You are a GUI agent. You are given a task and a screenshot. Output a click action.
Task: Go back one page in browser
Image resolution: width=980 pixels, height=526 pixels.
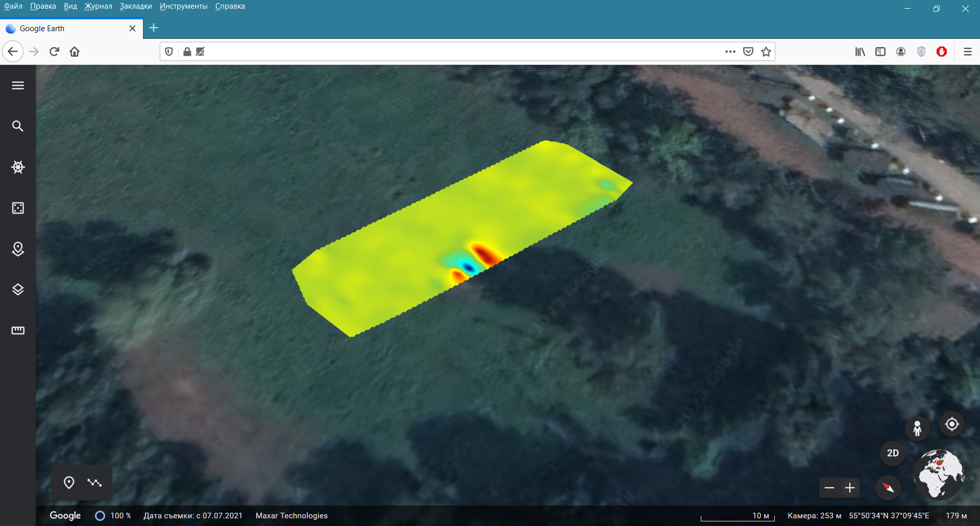tap(13, 52)
